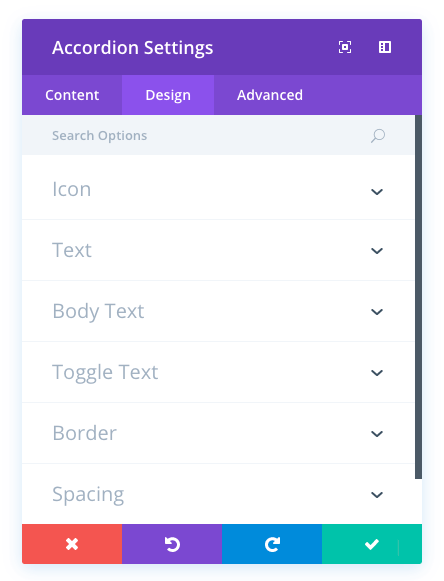The height and width of the screenshot is (581, 444).
Task: Open the Border settings group label
Action: (85, 433)
